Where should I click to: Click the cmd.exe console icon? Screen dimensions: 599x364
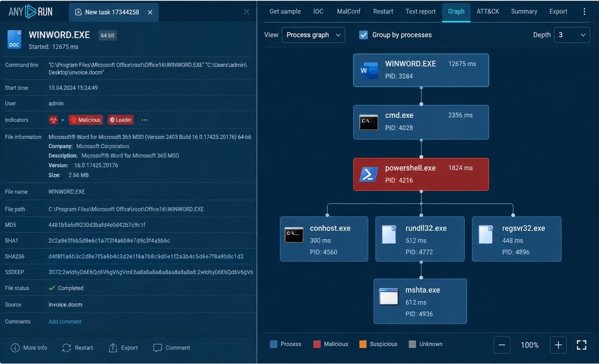[x=368, y=122]
